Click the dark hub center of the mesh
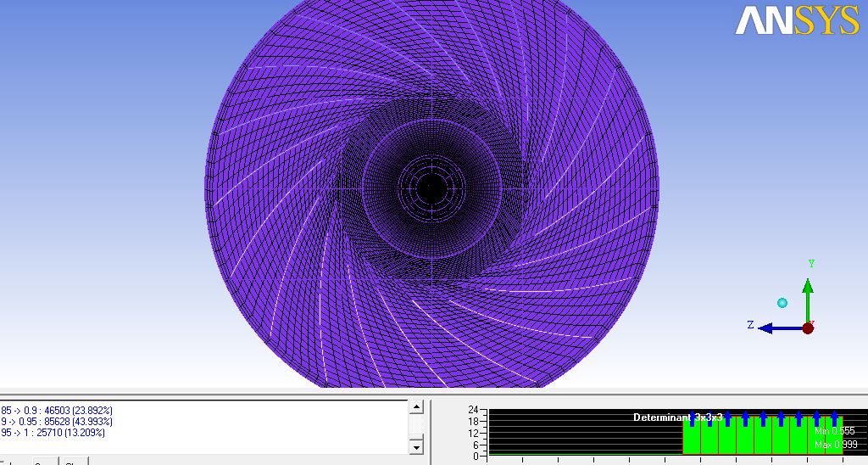Viewport: 868px width, 465px height. [x=431, y=186]
